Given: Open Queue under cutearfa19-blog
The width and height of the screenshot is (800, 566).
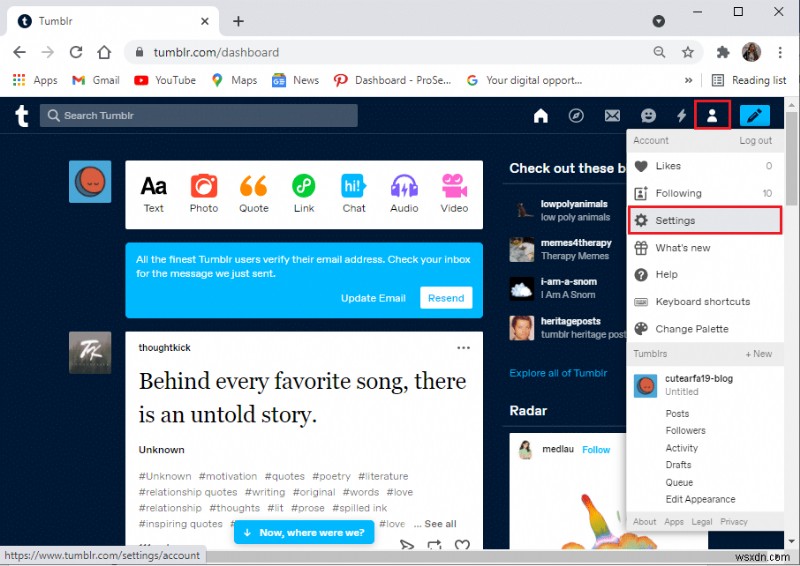Looking at the screenshot, I should tap(679, 482).
